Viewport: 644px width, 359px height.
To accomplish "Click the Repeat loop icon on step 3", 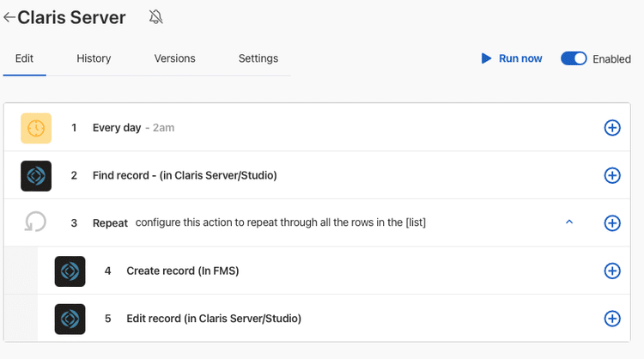I will [36, 222].
